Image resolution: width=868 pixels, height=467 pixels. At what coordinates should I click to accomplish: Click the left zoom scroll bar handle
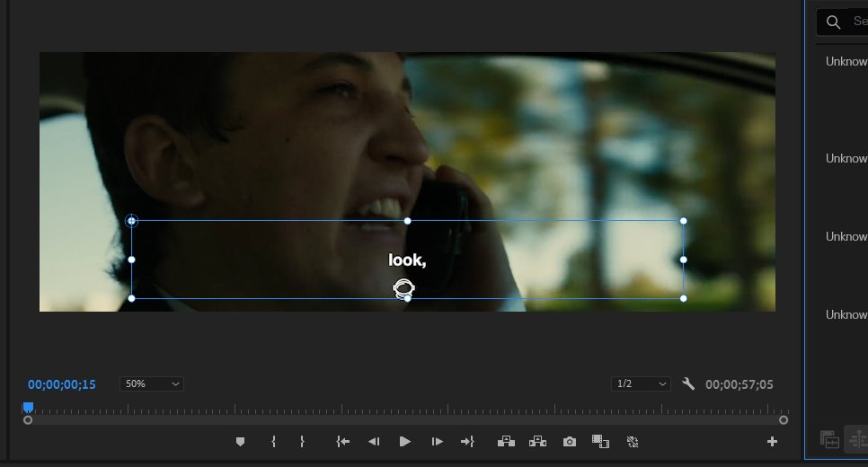pyautogui.click(x=28, y=420)
